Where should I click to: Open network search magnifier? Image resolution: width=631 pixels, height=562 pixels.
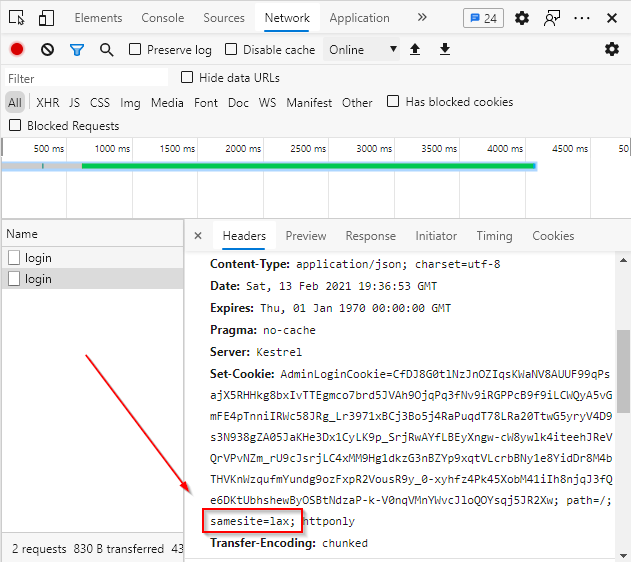[107, 50]
